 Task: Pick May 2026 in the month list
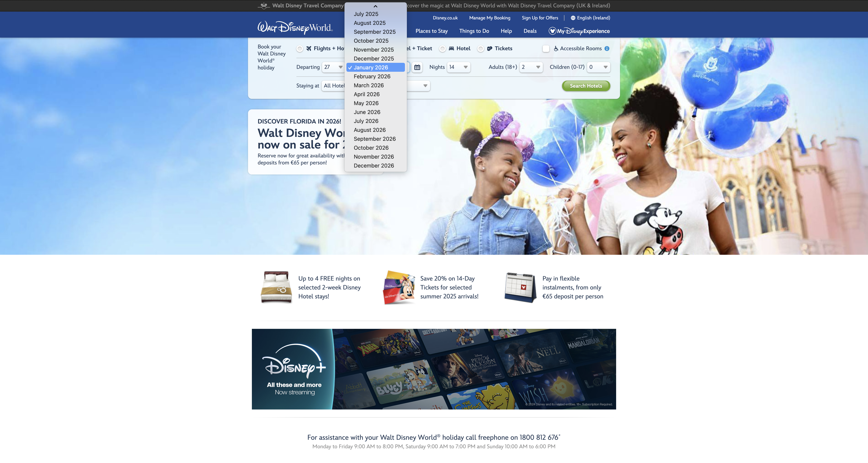coord(375,103)
